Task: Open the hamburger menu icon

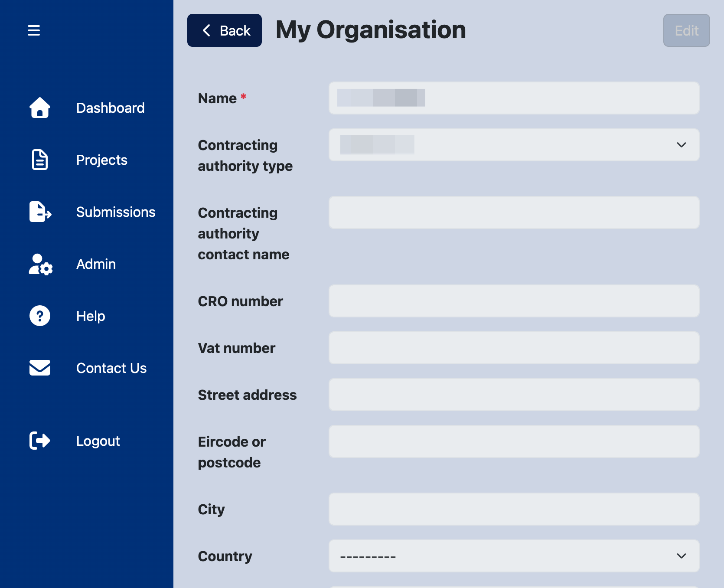Action: [x=34, y=30]
